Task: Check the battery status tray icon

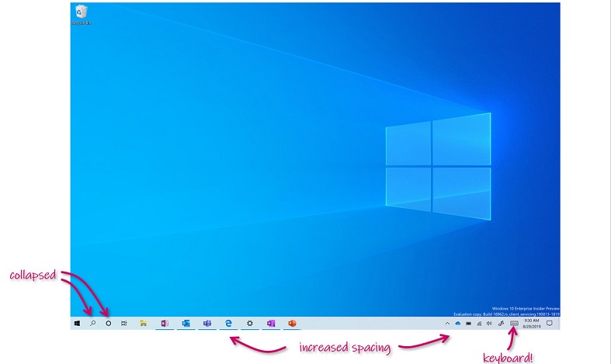Action: 468,324
